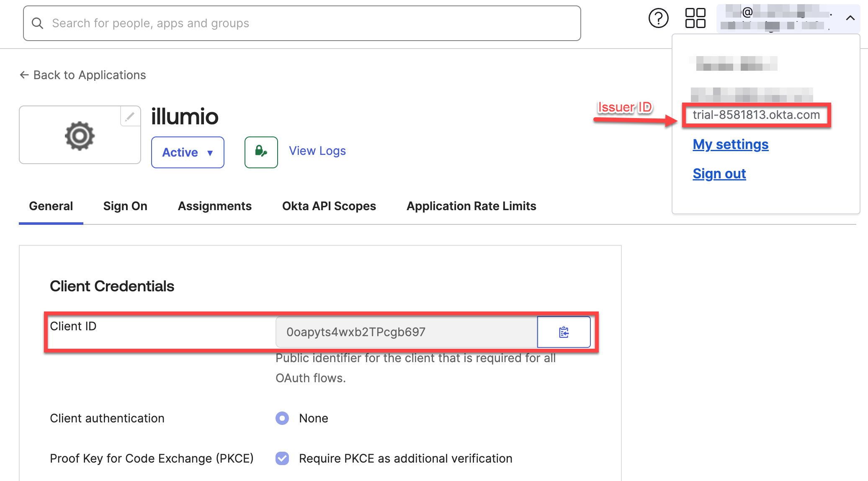The width and height of the screenshot is (868, 481).
Task: Open My settings
Action: (x=731, y=144)
